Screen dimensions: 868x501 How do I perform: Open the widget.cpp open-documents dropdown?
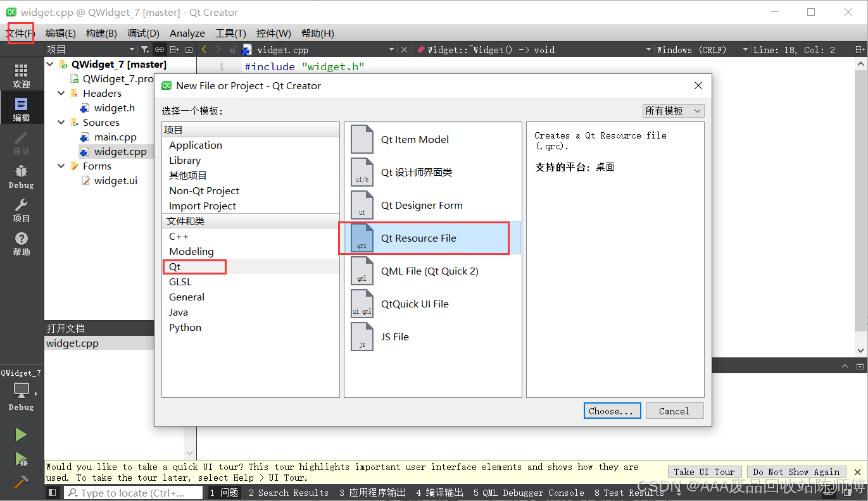point(318,49)
